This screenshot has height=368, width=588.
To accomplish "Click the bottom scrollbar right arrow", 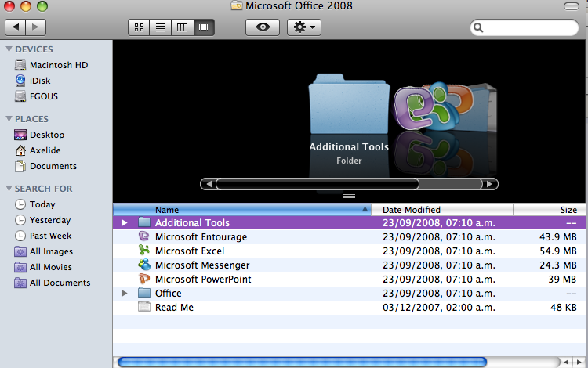I will click(579, 362).
